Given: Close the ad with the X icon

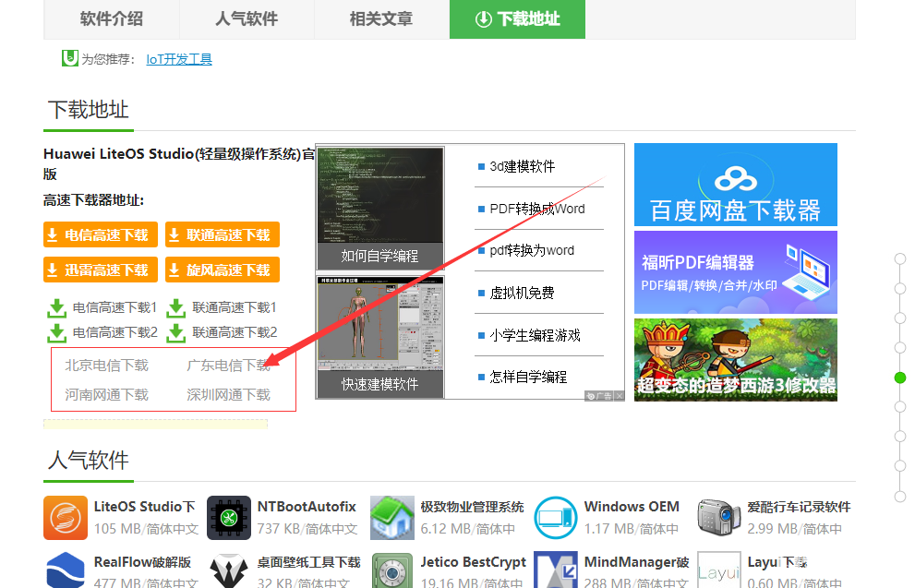Looking at the screenshot, I should coord(620,396).
